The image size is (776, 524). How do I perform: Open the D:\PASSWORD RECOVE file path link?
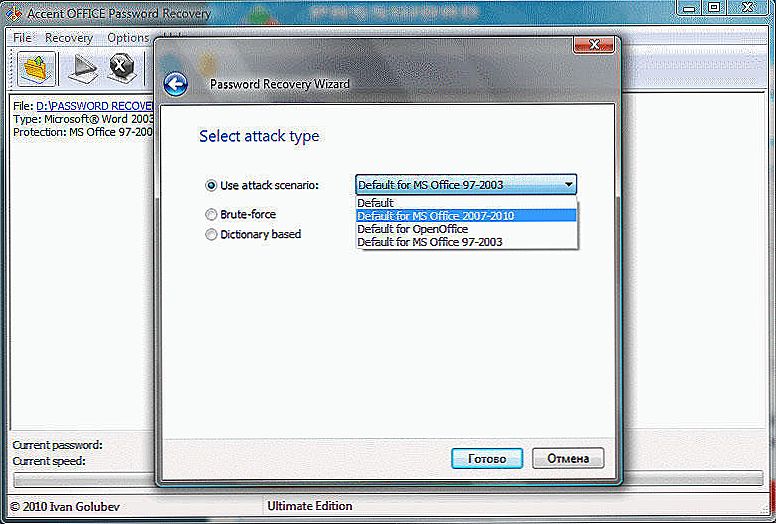click(x=95, y=106)
